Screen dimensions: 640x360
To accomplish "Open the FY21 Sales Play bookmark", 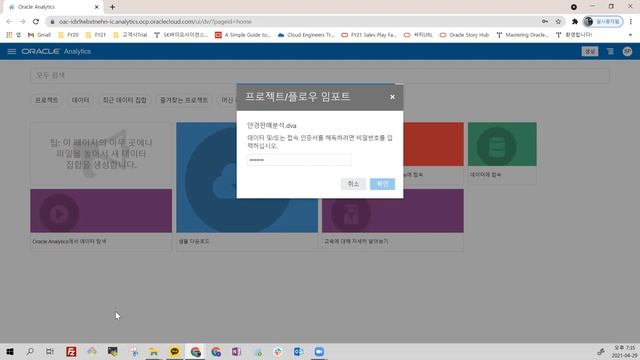I will (x=369, y=35).
